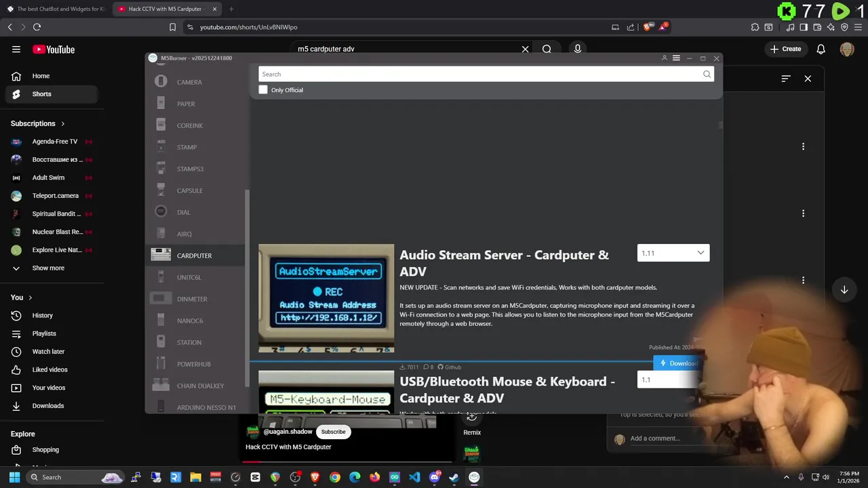Viewport: 868px width, 488px height.
Task: Click the YouTube Create button
Action: (x=785, y=49)
